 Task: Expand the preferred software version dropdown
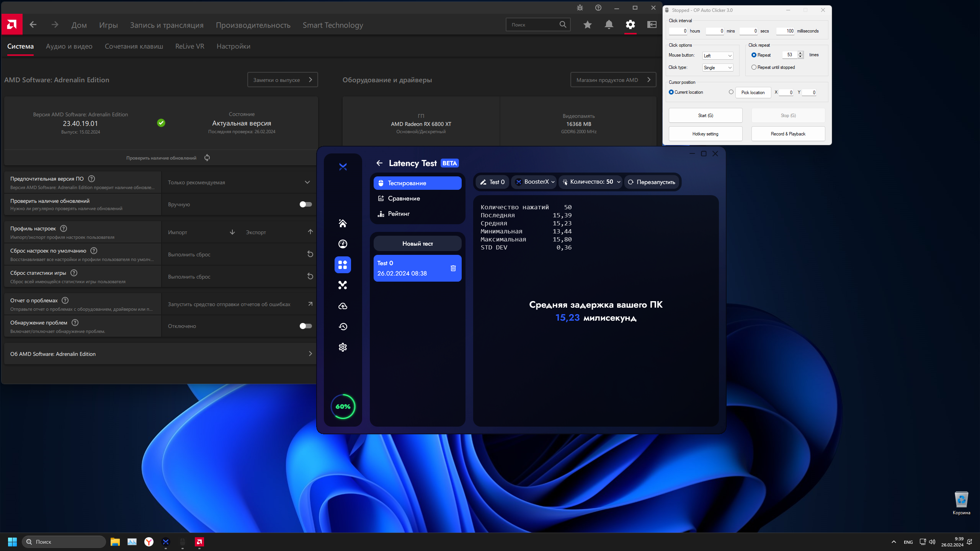click(307, 182)
